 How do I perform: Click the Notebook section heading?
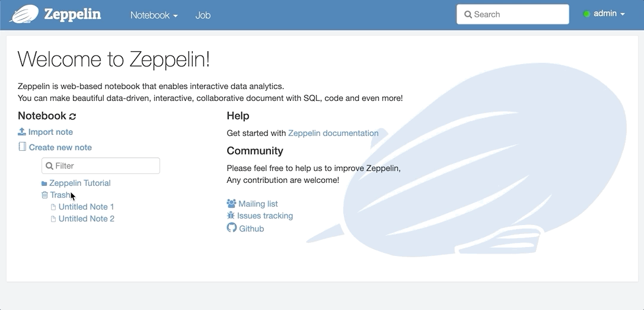[x=42, y=116]
